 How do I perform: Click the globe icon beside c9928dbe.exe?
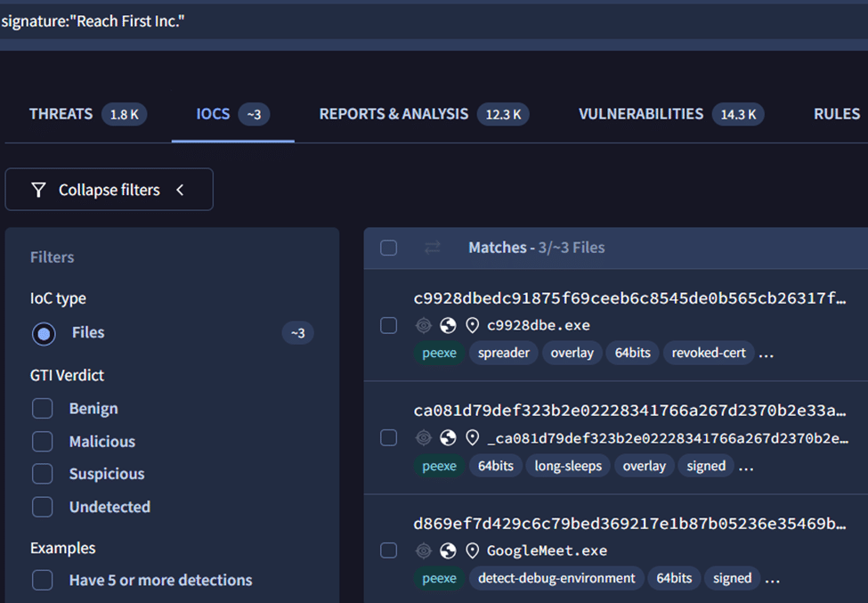[448, 325]
